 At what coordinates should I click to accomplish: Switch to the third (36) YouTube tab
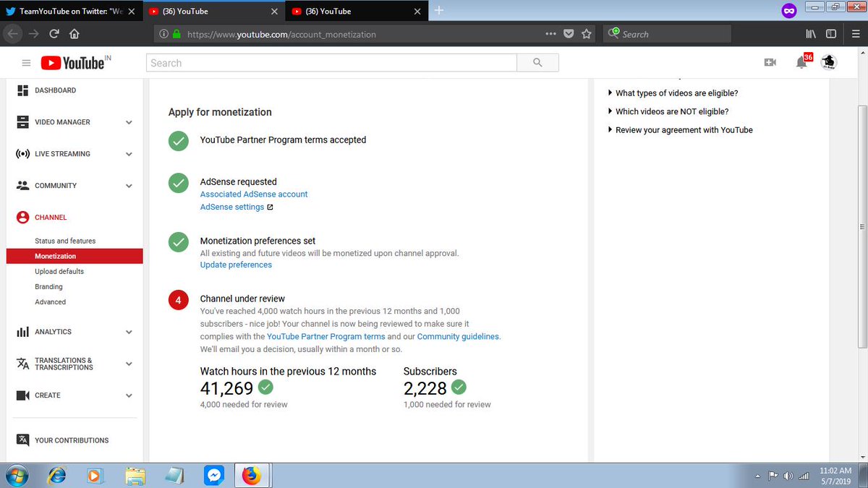[356, 11]
